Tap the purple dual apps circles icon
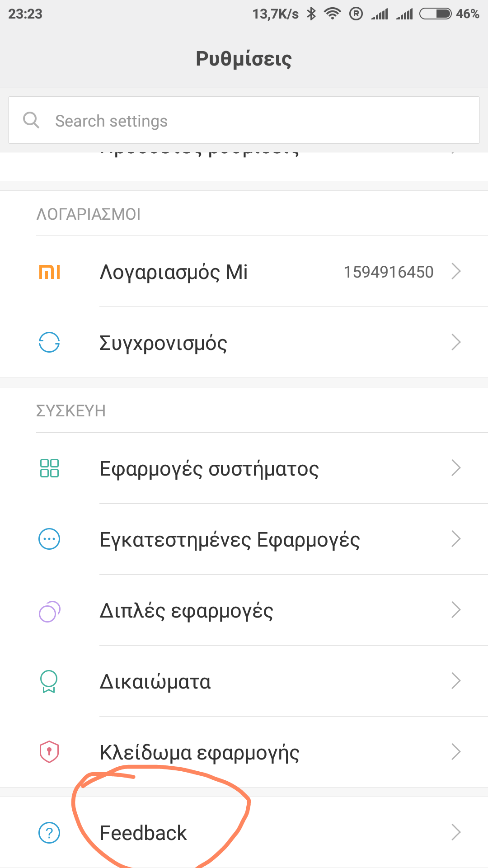The width and height of the screenshot is (488, 868). (x=49, y=611)
